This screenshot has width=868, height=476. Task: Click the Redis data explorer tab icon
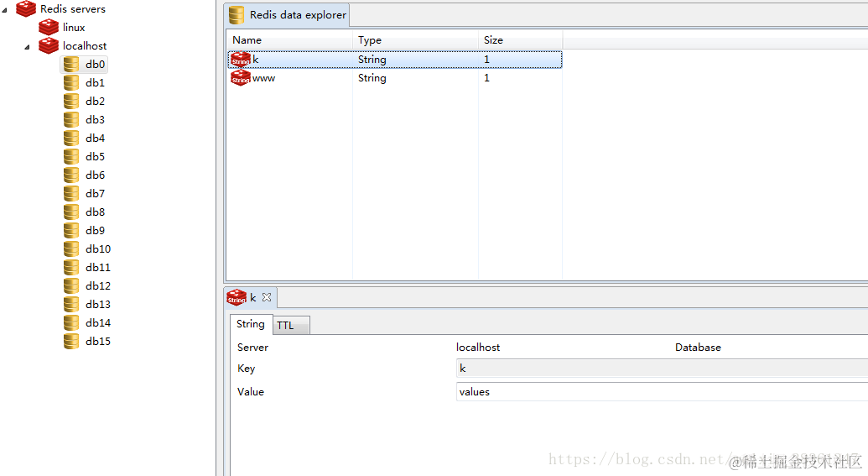click(236, 15)
